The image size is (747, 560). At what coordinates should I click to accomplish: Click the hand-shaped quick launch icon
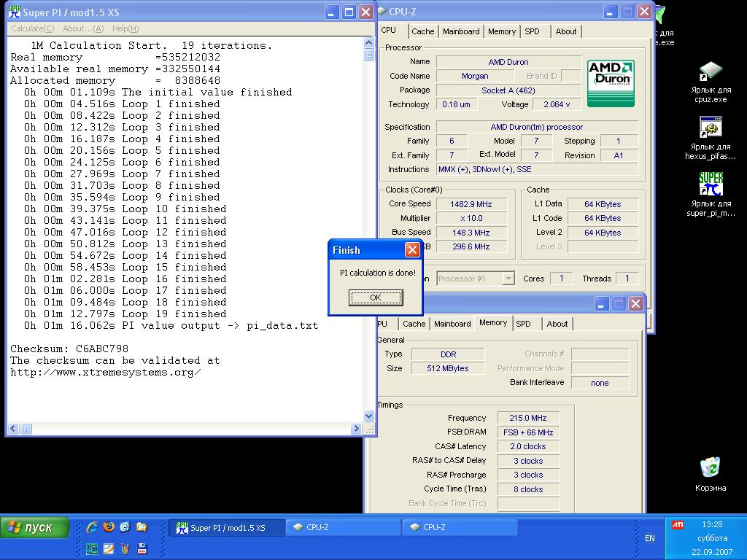coord(125,548)
